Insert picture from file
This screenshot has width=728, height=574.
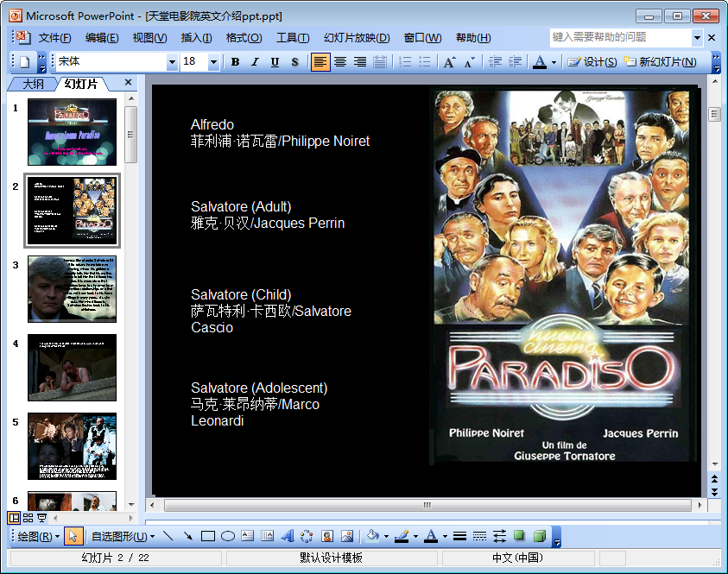tap(347, 536)
